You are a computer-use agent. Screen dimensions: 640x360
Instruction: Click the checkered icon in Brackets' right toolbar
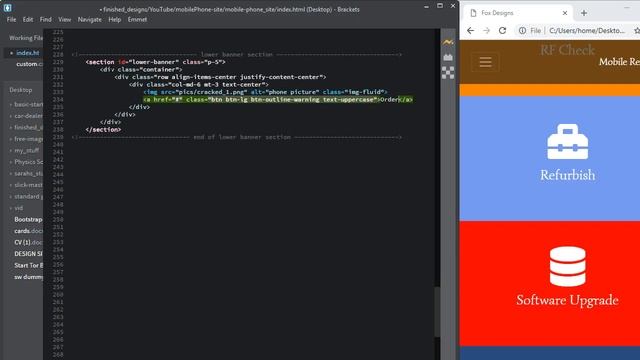(x=448, y=73)
